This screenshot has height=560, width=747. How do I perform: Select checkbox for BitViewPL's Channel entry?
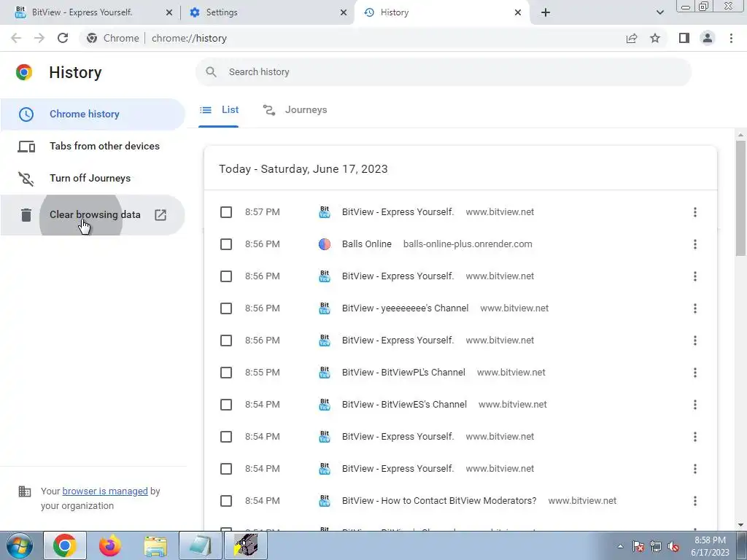226,373
